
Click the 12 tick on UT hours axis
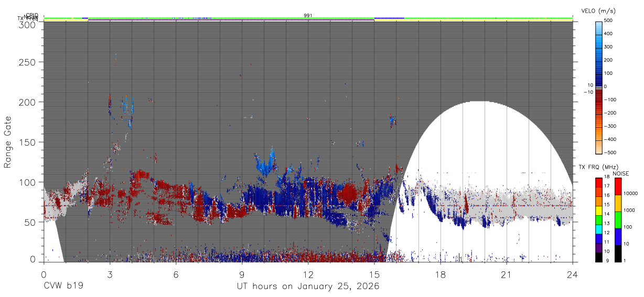click(x=308, y=274)
